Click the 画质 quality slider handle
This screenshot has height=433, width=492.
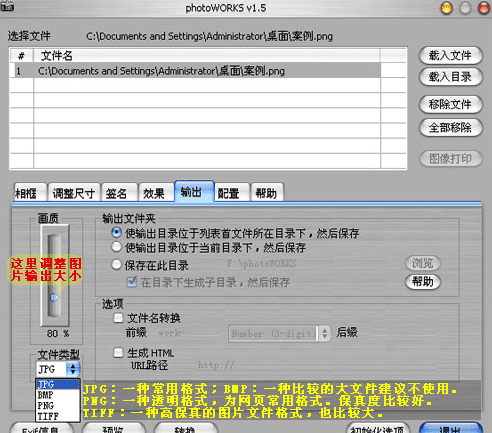pos(55,297)
